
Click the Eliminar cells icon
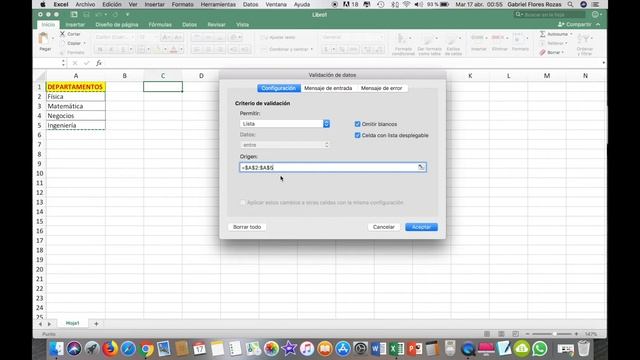[x=499, y=39]
